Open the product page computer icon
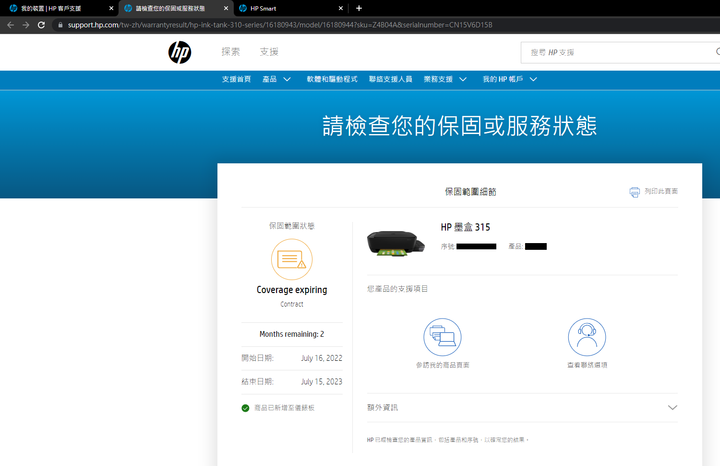This screenshot has width=720, height=466. tap(442, 337)
